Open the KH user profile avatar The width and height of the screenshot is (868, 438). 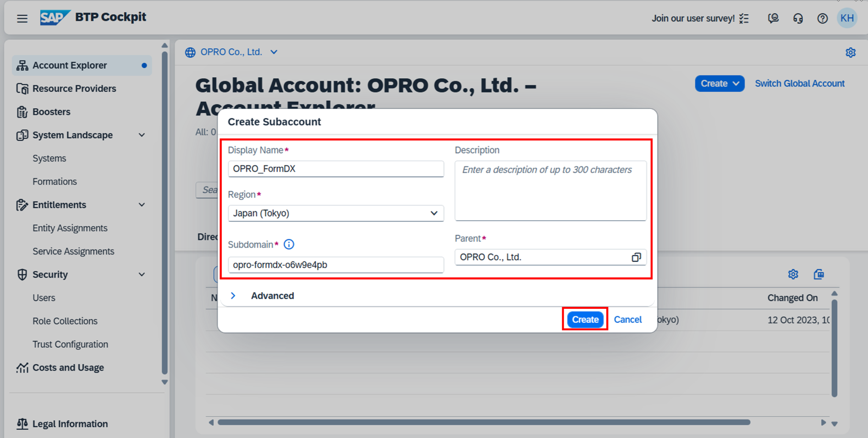coord(846,18)
